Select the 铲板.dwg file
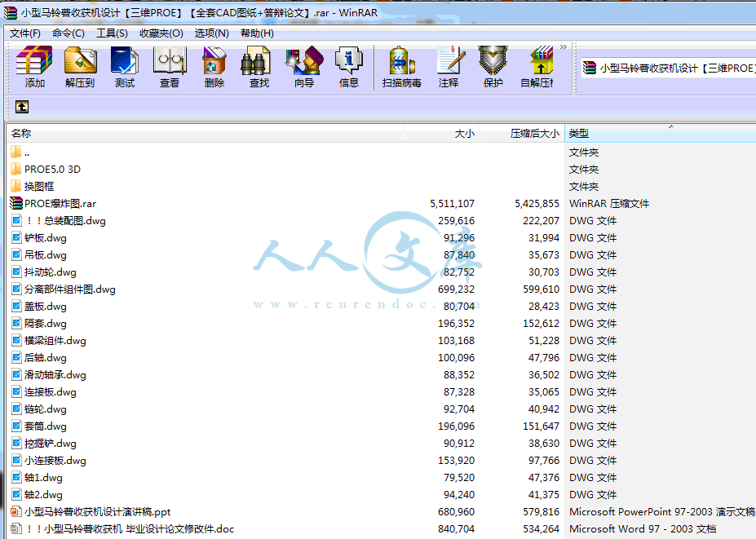The width and height of the screenshot is (756, 539). [x=38, y=237]
